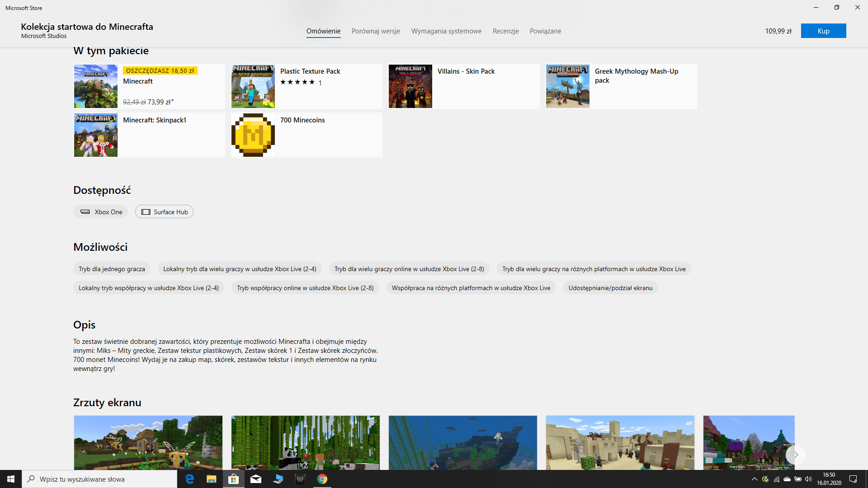Switch to Porównaj wersje tab

coord(376,31)
